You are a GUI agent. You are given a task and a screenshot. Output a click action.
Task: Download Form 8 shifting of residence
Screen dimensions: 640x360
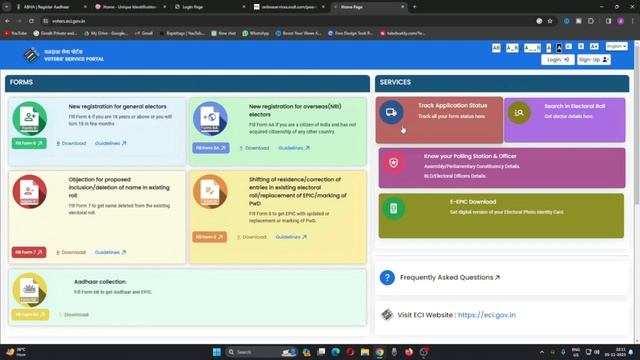251,237
